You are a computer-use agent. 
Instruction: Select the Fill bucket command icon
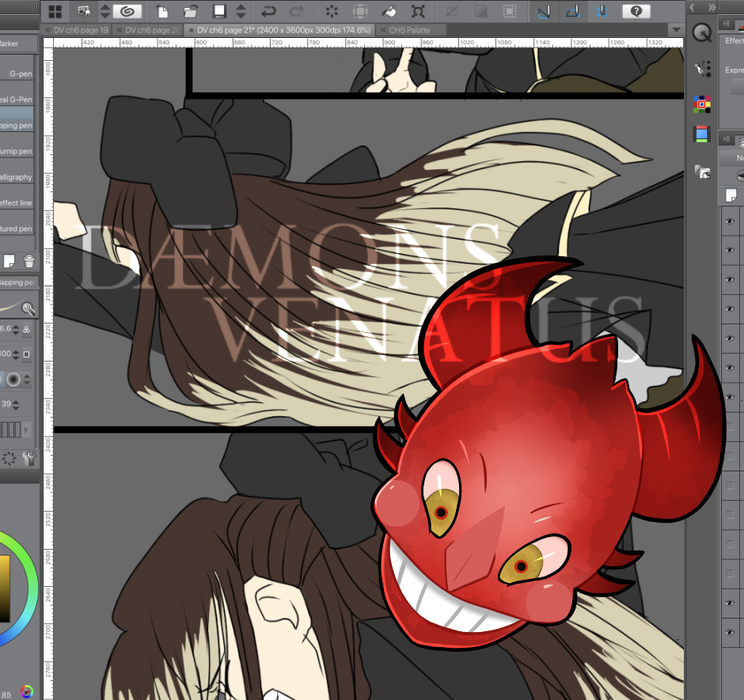pyautogui.click(x=389, y=11)
